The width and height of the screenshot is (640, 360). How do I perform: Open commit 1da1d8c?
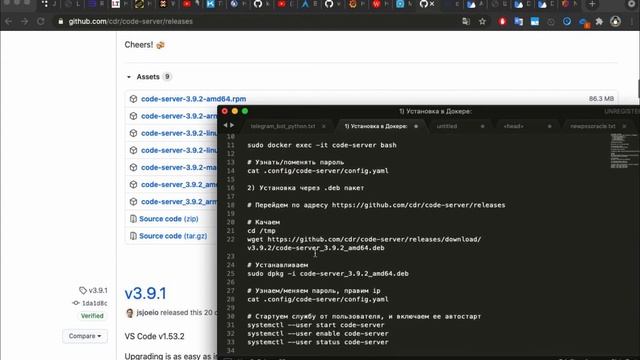click(x=95, y=303)
